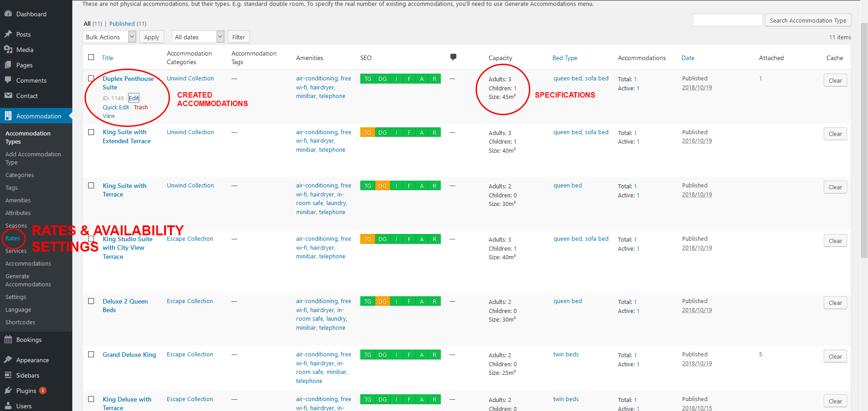Click the Dashboard icon in sidebar
868x411 pixels.
tap(8, 14)
